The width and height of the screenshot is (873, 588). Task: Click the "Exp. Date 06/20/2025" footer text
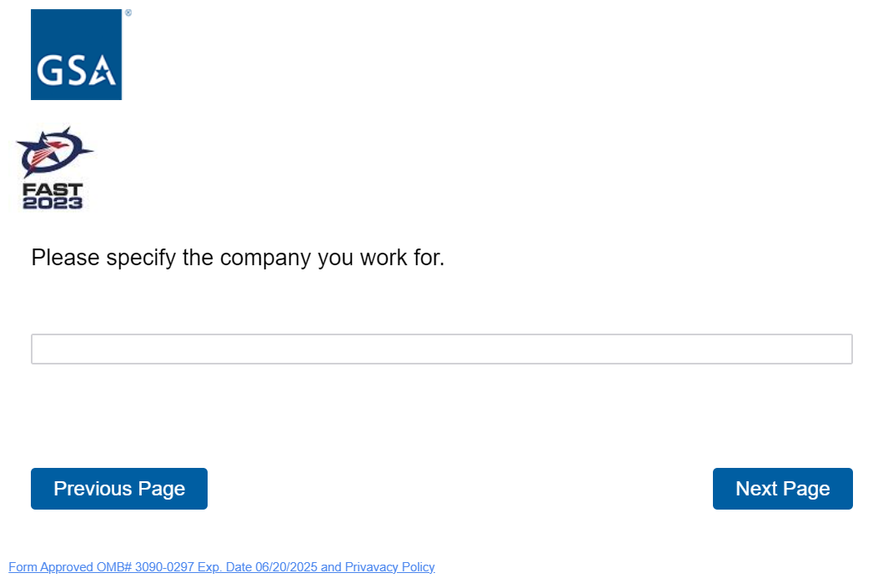point(258,567)
